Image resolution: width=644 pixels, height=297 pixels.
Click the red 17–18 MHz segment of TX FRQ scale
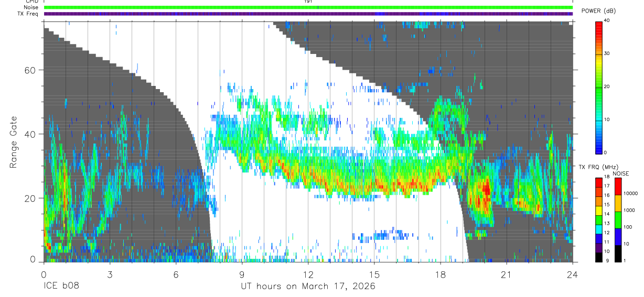pyautogui.click(x=599, y=182)
